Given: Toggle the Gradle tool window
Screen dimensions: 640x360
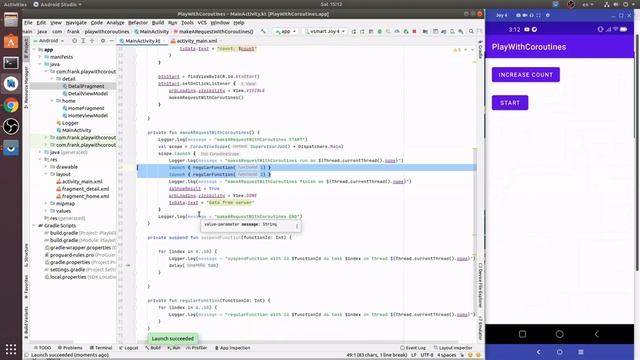Looking at the screenshot, I should pyautogui.click(x=480, y=49).
